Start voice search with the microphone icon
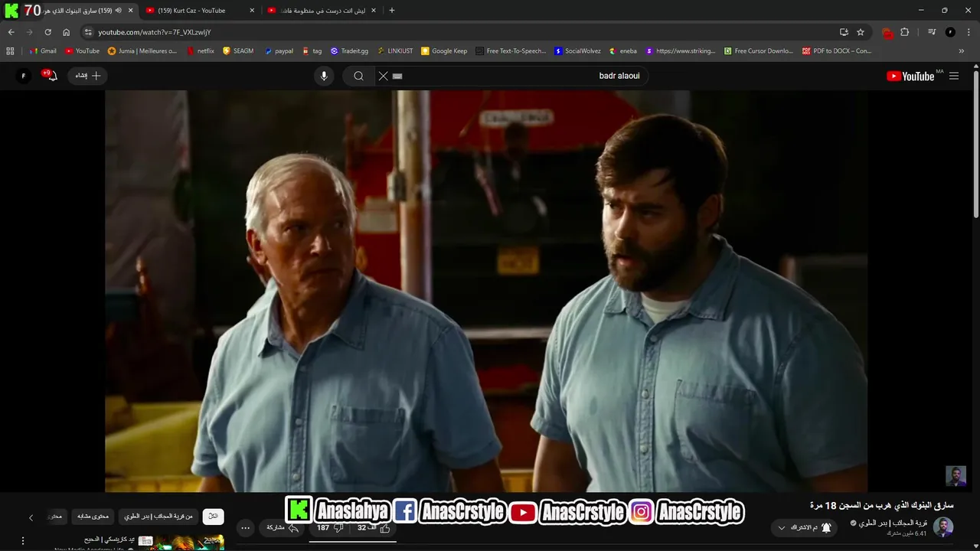 click(324, 76)
